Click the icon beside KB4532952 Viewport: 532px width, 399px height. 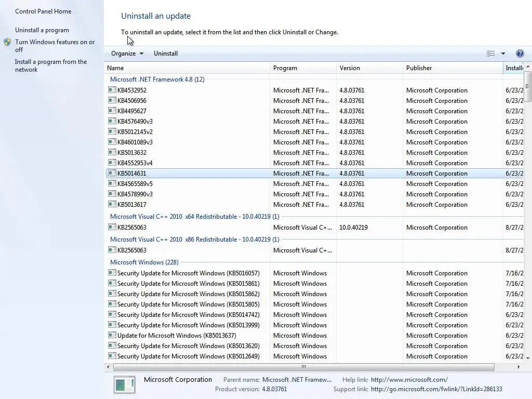[x=112, y=90]
